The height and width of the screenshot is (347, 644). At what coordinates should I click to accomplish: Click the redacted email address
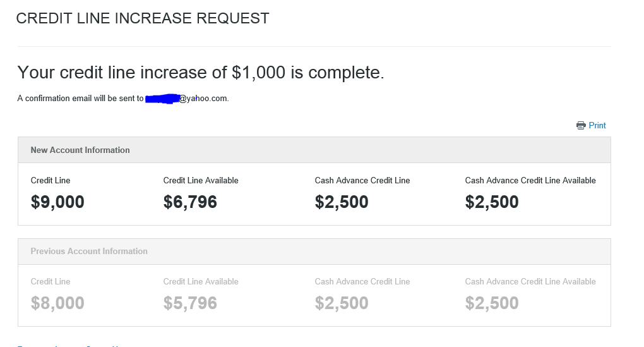coord(162,99)
